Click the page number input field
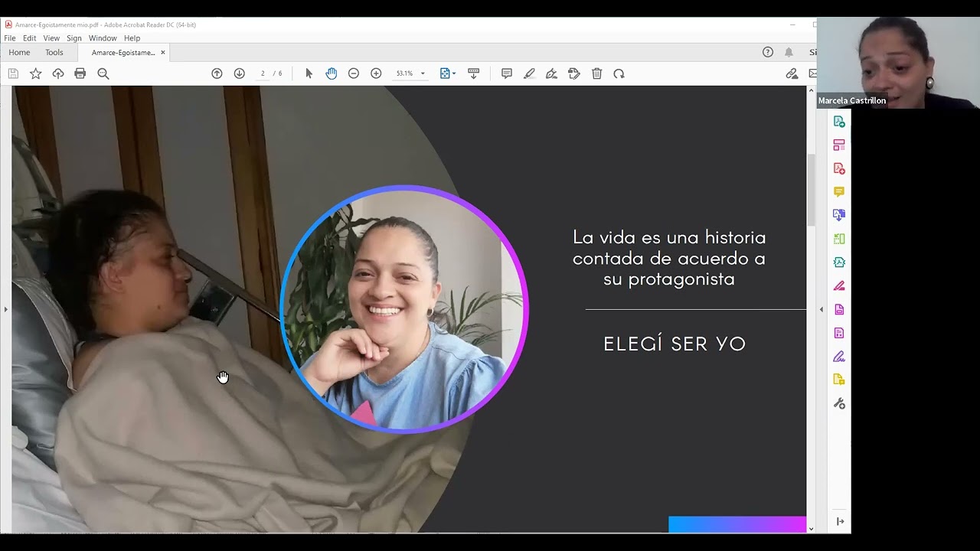Viewport: 980px width, 551px height. [x=263, y=73]
